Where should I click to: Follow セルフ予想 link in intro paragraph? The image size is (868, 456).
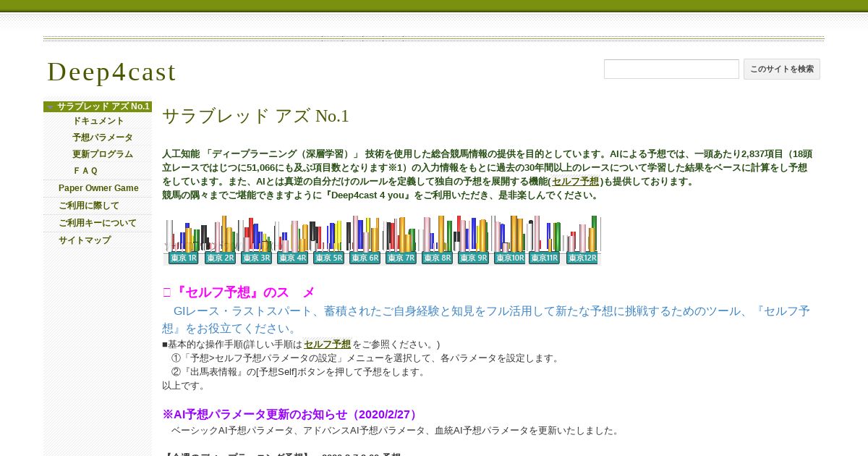coord(576,182)
